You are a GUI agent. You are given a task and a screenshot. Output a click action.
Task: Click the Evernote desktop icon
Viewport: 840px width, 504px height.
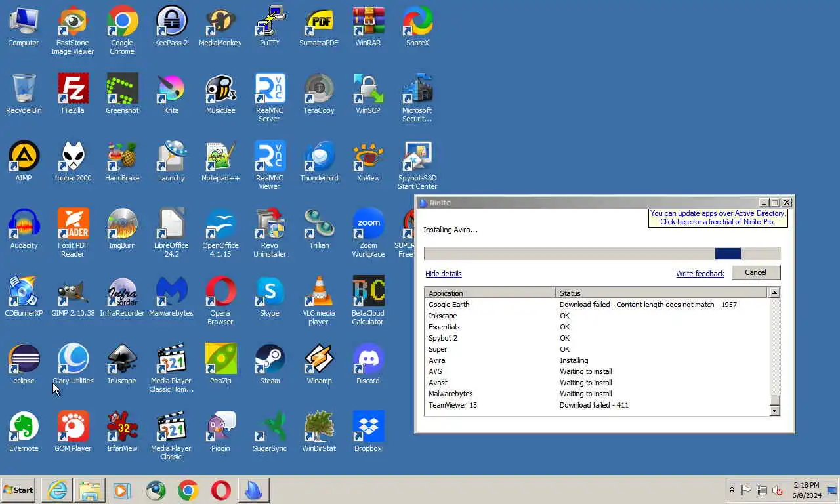pos(24,432)
